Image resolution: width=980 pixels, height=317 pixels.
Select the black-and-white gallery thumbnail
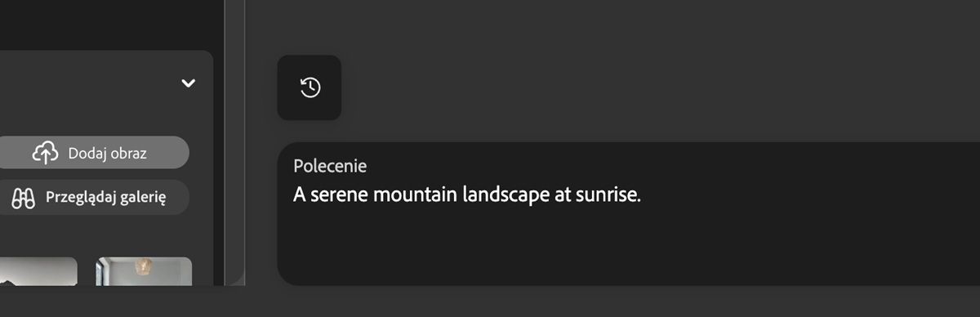pyautogui.click(x=38, y=271)
